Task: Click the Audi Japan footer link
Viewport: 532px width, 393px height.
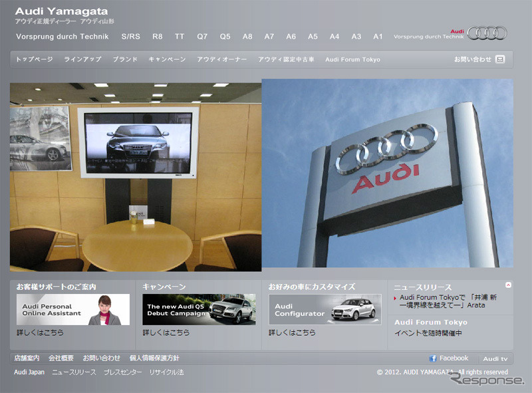Action: click(x=29, y=372)
